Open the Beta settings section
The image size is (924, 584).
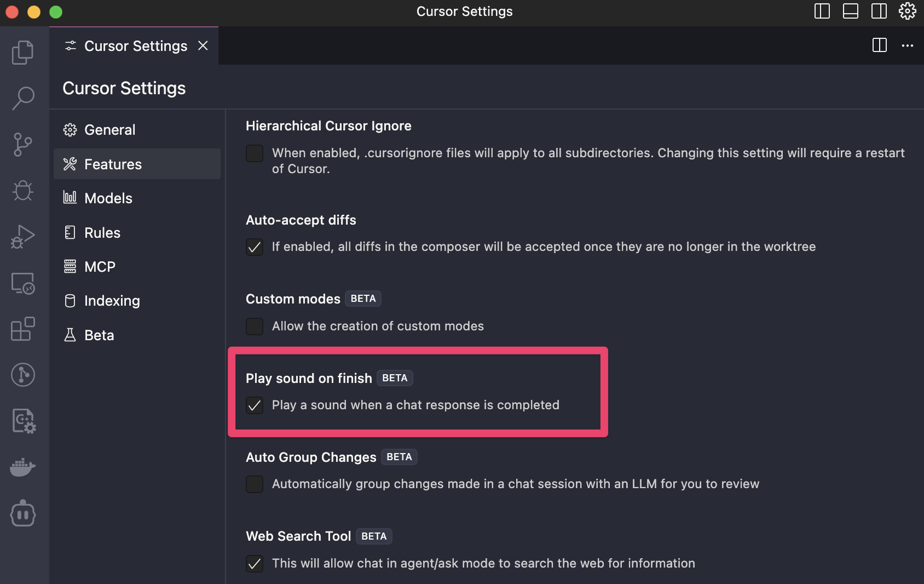137,335
